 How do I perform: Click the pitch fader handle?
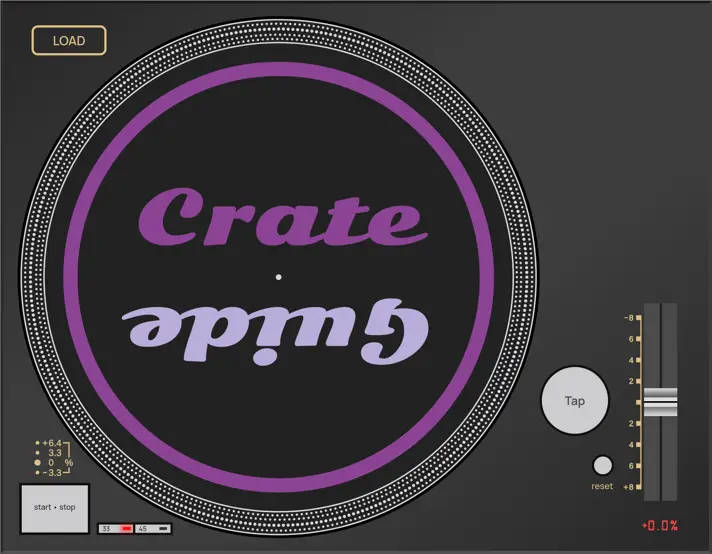tap(660, 402)
